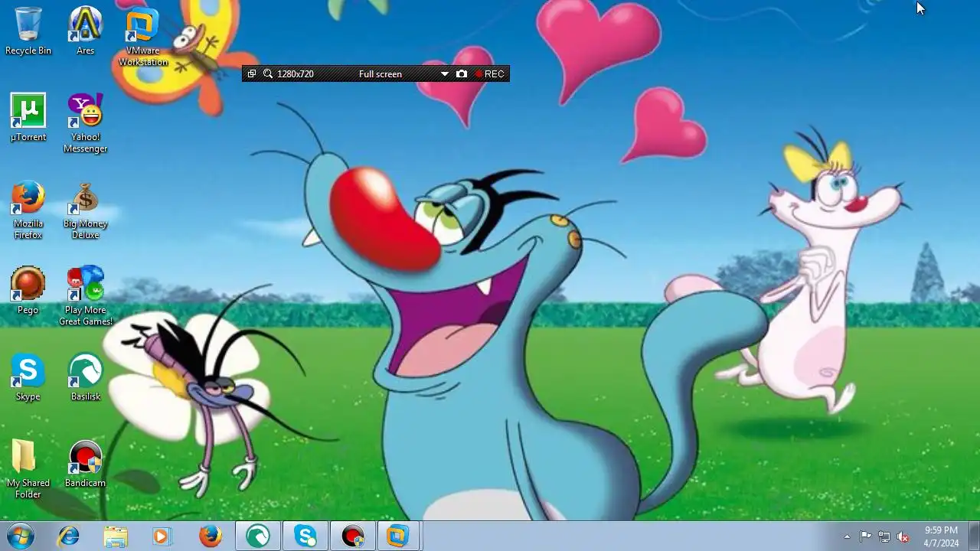This screenshot has height=551, width=980.
Task: Select the Pego desktop shortcut
Action: click(x=28, y=290)
